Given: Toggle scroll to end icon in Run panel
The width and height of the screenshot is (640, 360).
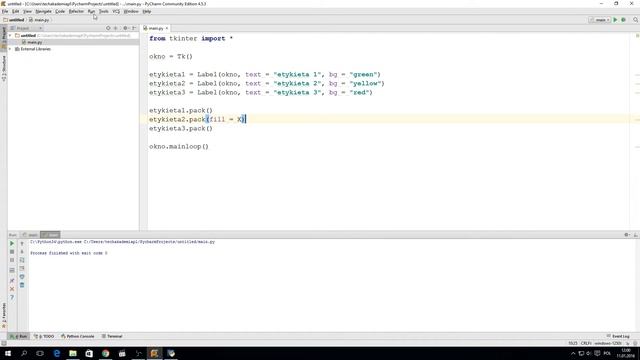Looking at the screenshot, I should [x=22, y=268].
